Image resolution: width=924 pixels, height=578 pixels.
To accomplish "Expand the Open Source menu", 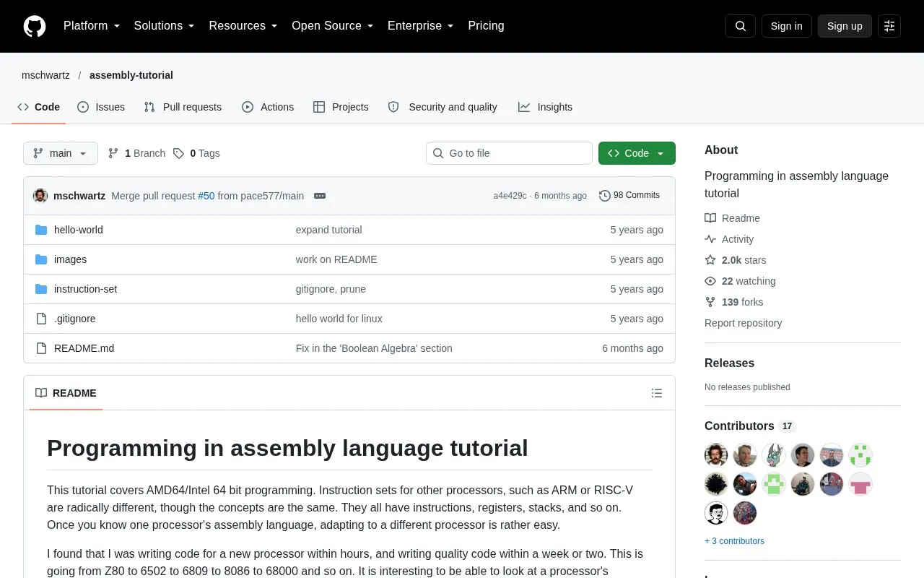I will point(332,26).
